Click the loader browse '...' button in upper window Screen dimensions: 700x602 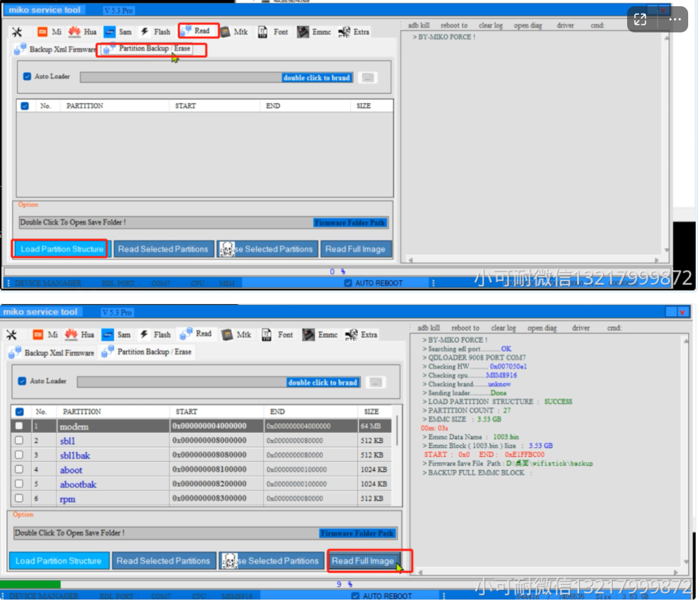[367, 78]
